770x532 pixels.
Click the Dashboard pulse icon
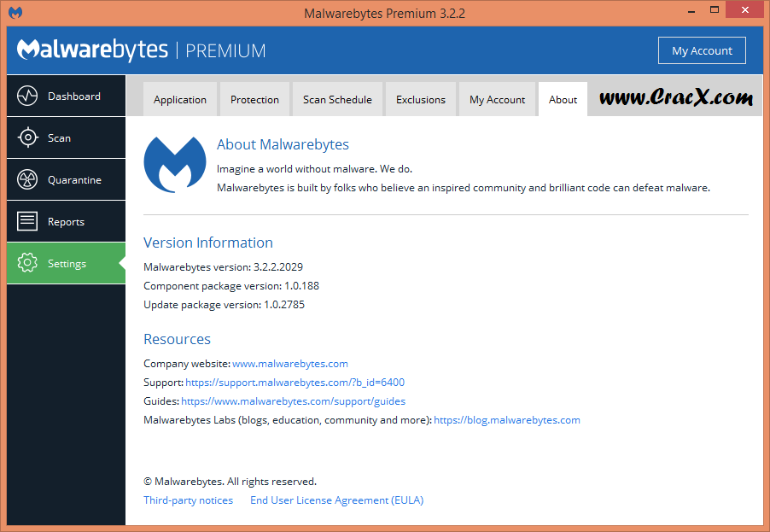27,96
